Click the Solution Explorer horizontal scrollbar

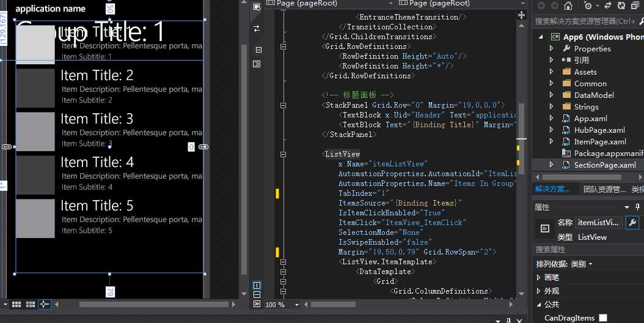click(582, 177)
